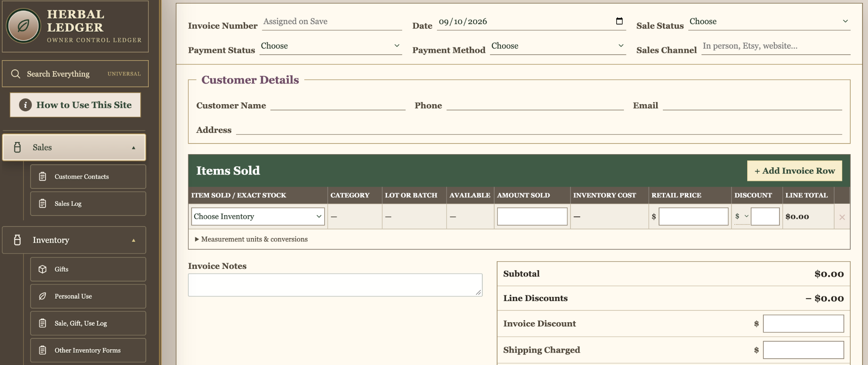
Task: Click the Invoice Notes text area
Action: [335, 285]
